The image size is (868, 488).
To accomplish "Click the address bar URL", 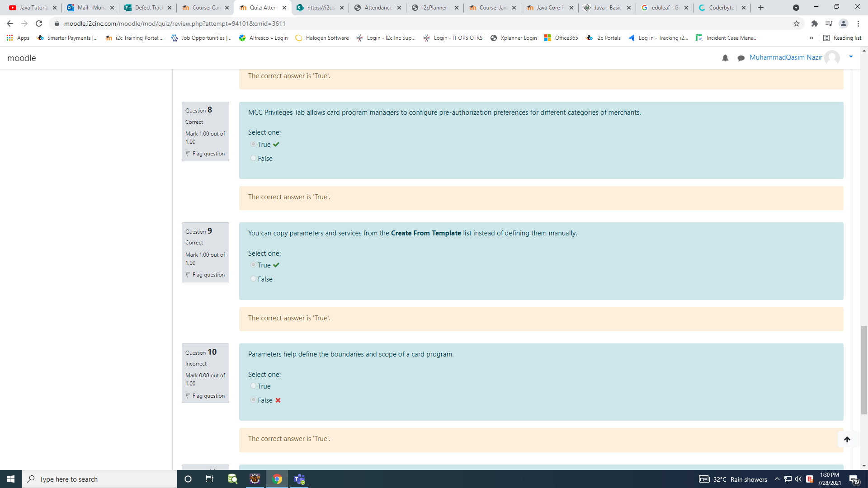I will click(175, 23).
